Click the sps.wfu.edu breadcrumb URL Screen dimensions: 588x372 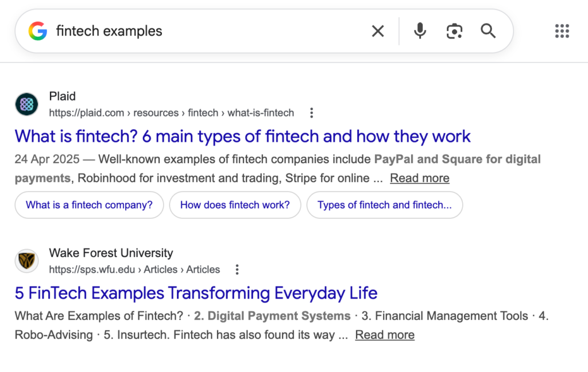pyautogui.click(x=135, y=269)
